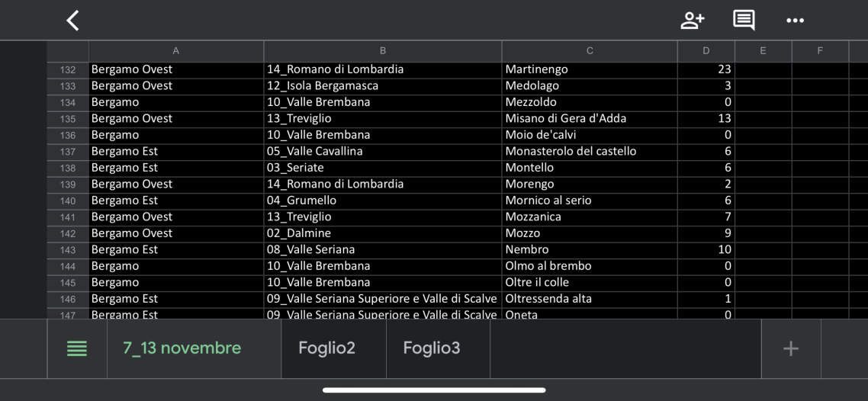
Task: Select the 7_13 novembre sheet tab
Action: (x=182, y=348)
